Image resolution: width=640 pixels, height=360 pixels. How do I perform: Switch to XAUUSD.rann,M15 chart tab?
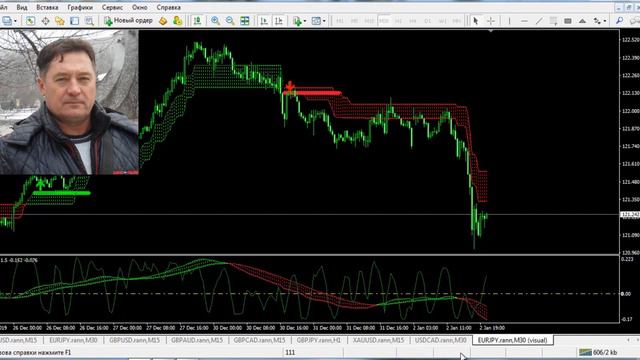378,340
